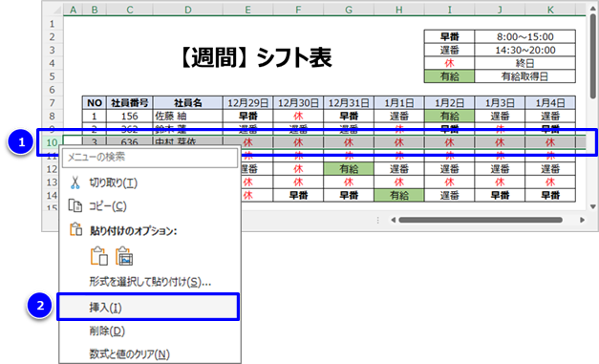599x364 pixels.
Task: Select row 10 header
Action: pos(52,142)
